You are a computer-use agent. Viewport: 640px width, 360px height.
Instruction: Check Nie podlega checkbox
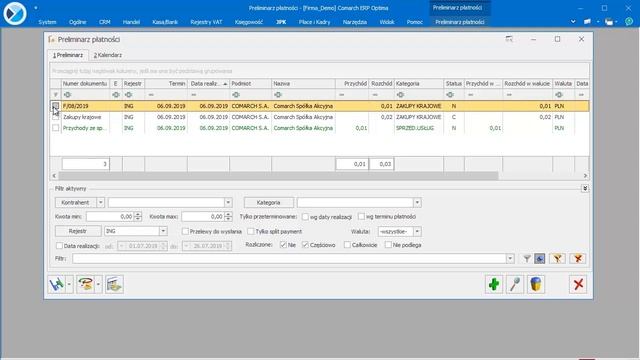coord(388,245)
